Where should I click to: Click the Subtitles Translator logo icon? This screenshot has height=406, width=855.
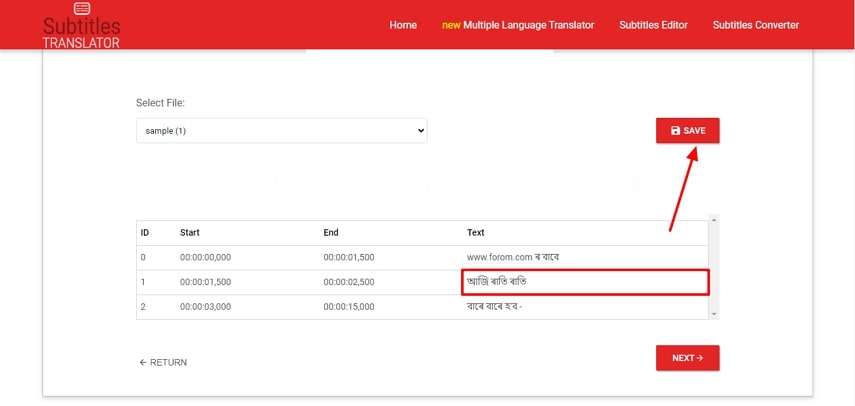(81, 9)
